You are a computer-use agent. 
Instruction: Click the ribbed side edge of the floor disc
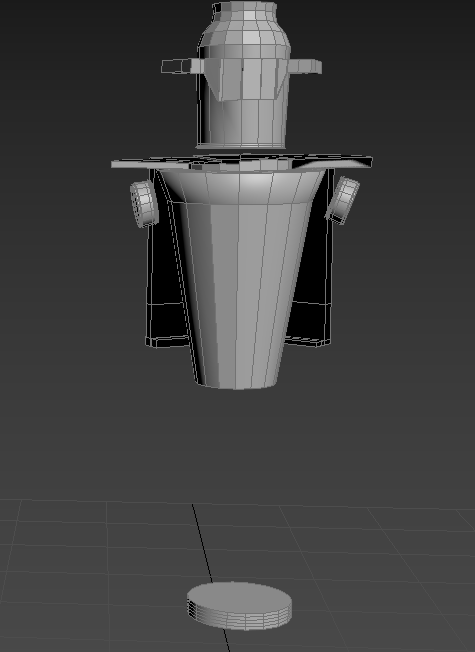point(240,619)
